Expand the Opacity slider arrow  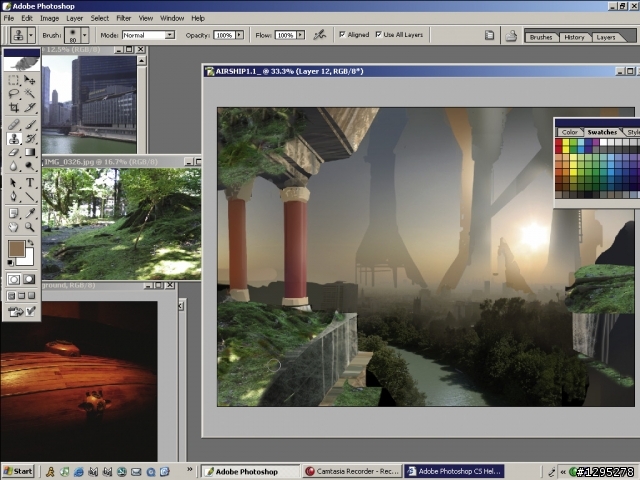click(x=240, y=35)
